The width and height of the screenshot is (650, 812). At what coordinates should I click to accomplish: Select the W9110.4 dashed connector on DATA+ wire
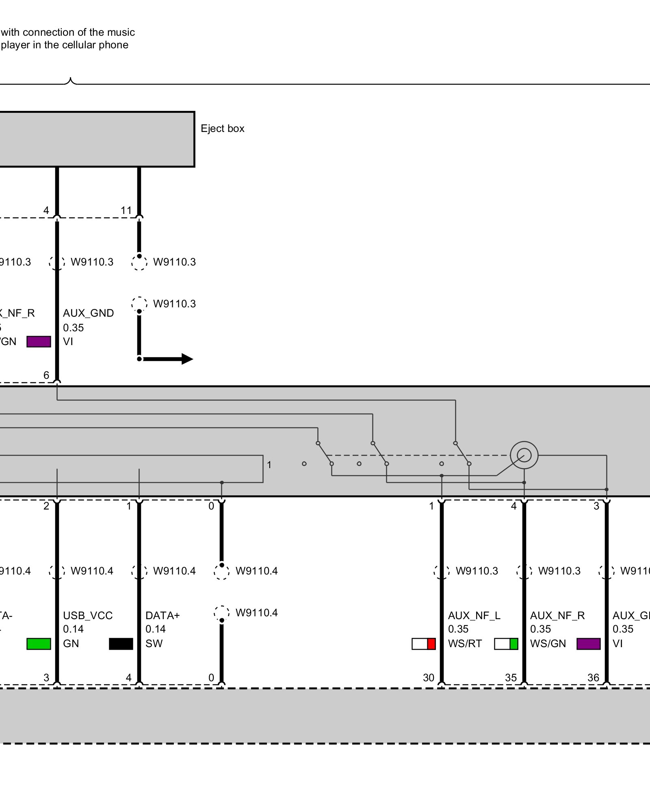pos(139,571)
